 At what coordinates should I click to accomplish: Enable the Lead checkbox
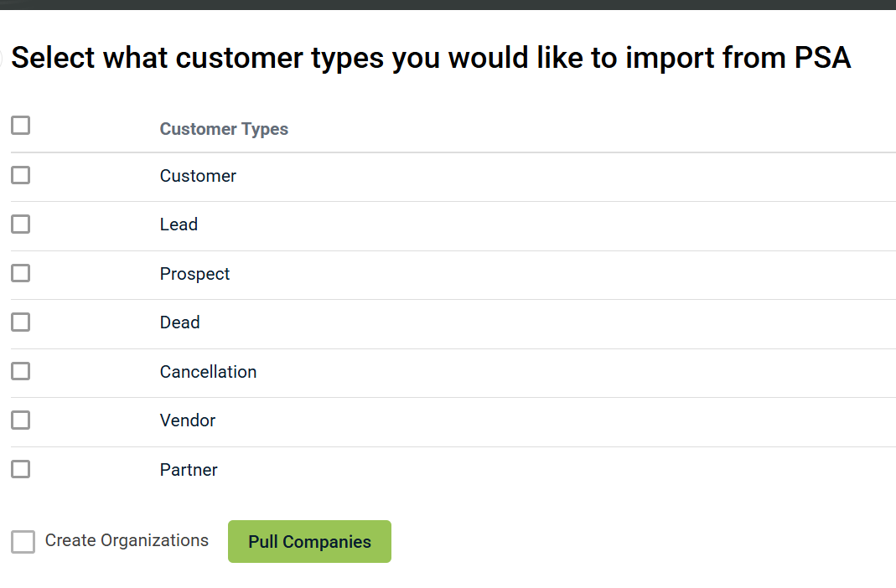21,224
